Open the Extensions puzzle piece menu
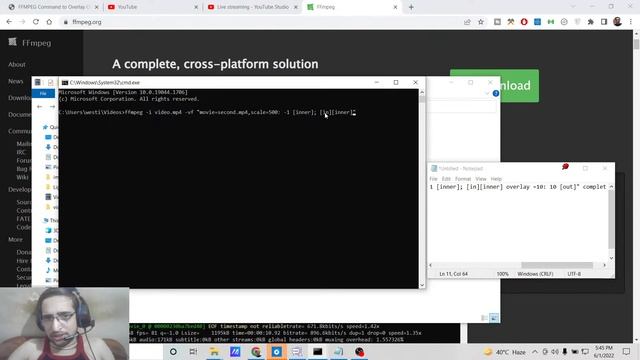Screen dimensions: 640x360 [591, 22]
